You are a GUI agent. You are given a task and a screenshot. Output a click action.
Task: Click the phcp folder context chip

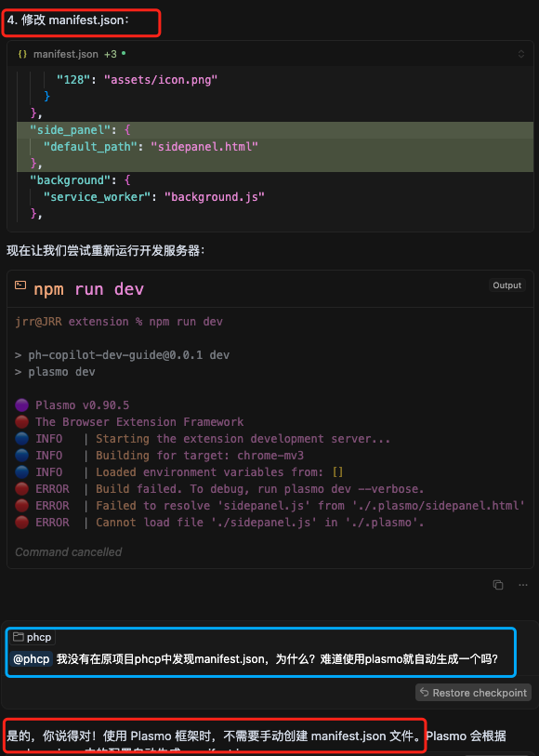[x=33, y=637]
